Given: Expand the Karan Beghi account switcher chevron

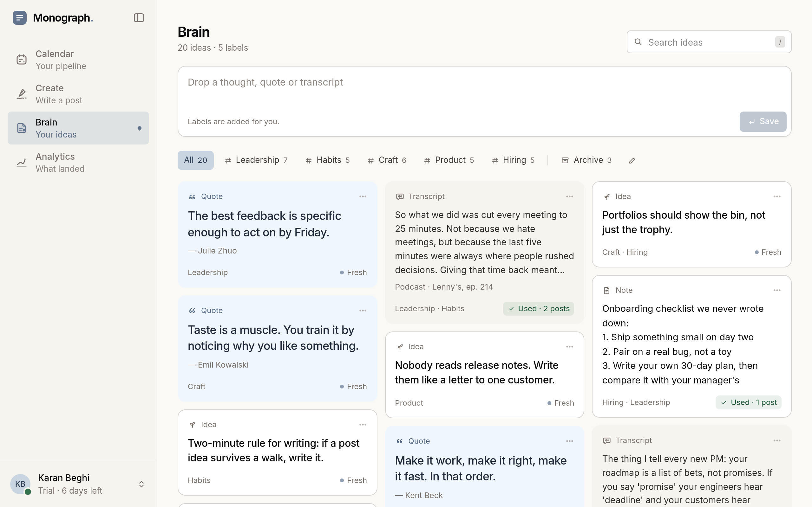Looking at the screenshot, I should [141, 484].
